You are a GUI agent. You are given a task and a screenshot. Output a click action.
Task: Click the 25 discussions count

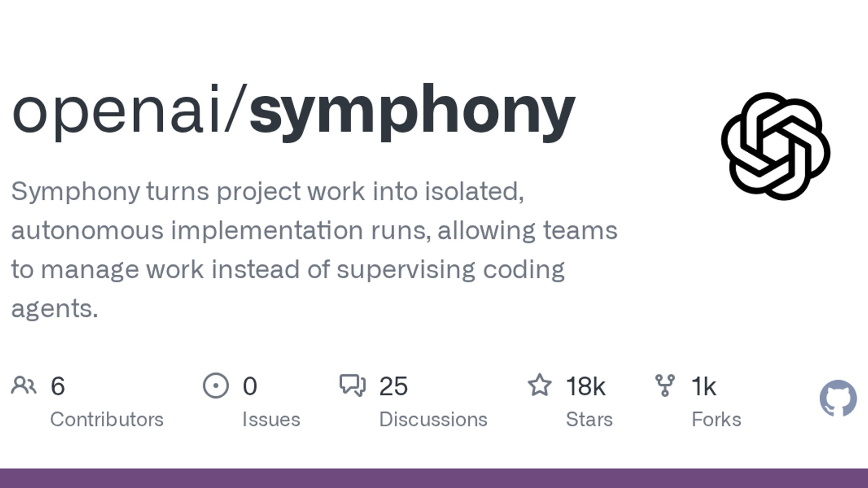pyautogui.click(x=393, y=386)
